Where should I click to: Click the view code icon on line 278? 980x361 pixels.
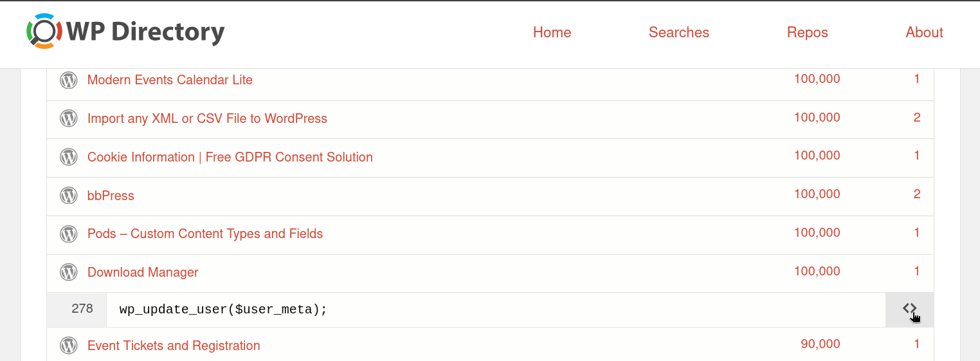point(909,309)
